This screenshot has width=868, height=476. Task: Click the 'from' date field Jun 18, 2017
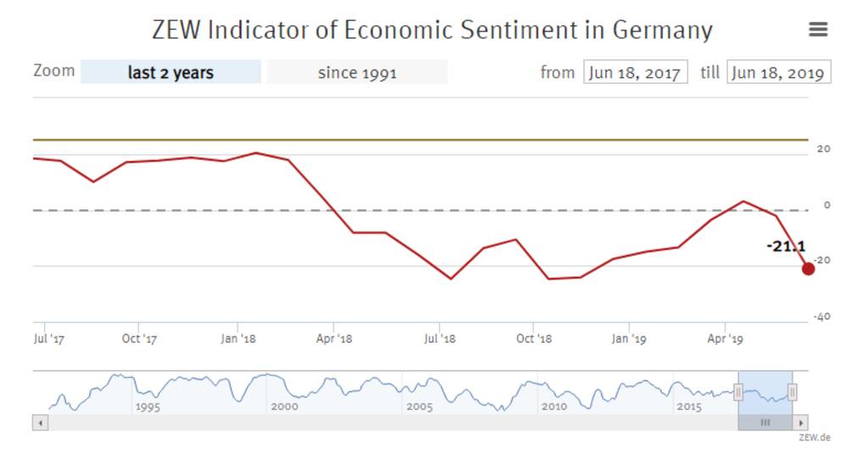[635, 72]
